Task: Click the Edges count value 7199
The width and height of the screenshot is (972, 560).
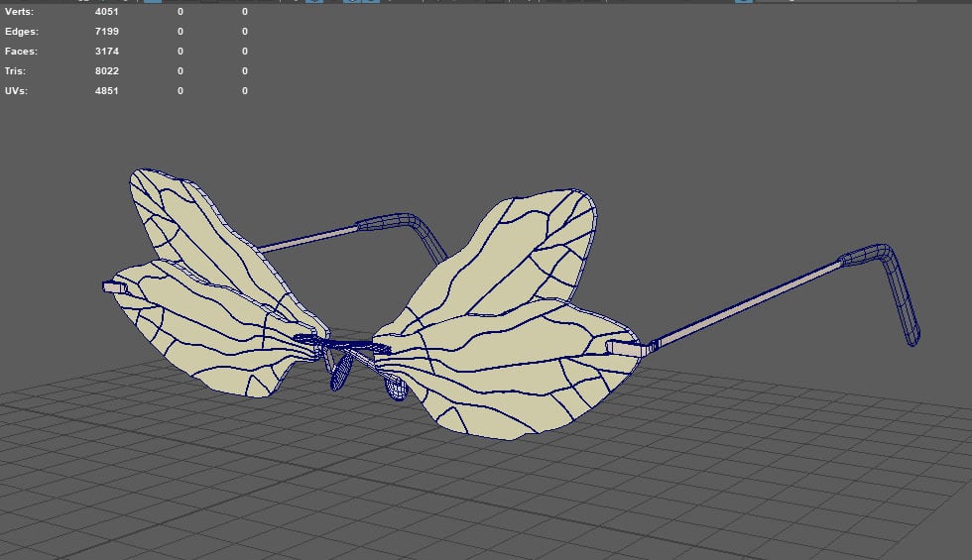Action: point(107,32)
